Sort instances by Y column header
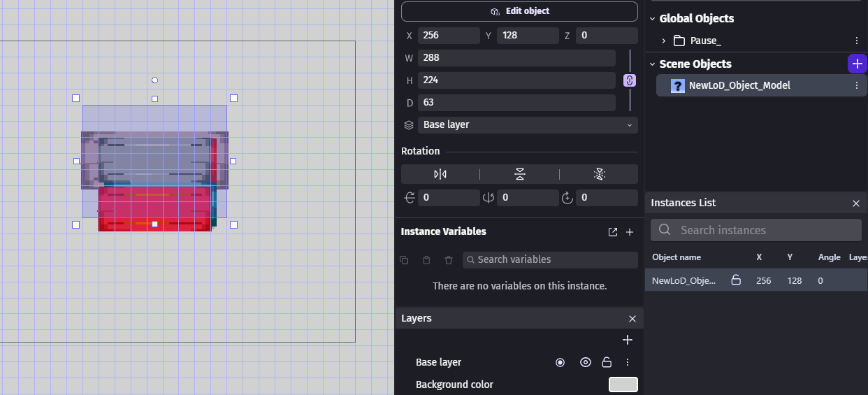 pos(790,257)
